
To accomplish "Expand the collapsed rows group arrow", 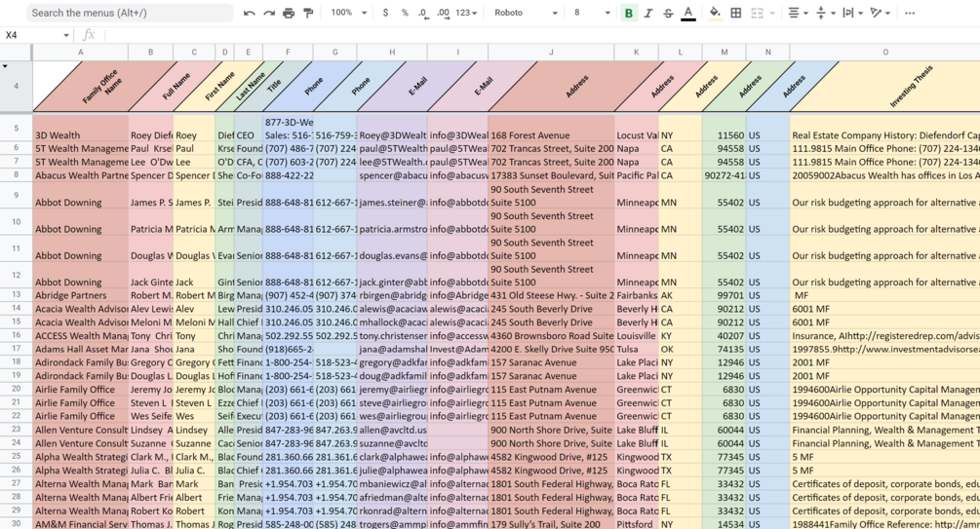I will 5,65.
